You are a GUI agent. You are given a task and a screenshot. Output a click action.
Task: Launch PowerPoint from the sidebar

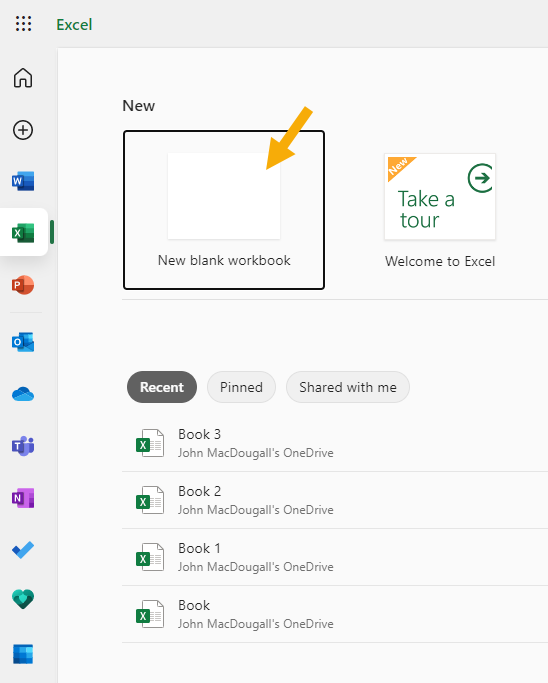23,285
